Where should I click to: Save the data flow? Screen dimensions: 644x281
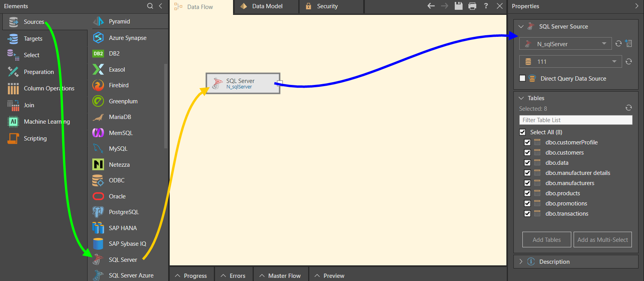pos(459,6)
